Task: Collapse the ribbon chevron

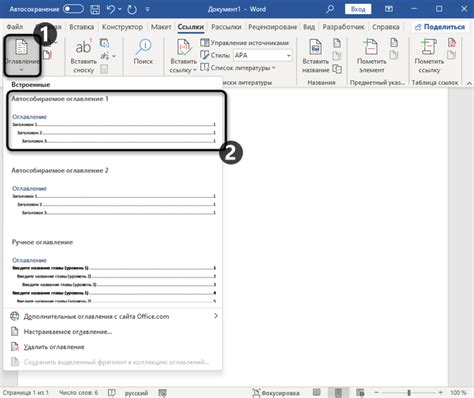Action: click(x=469, y=83)
